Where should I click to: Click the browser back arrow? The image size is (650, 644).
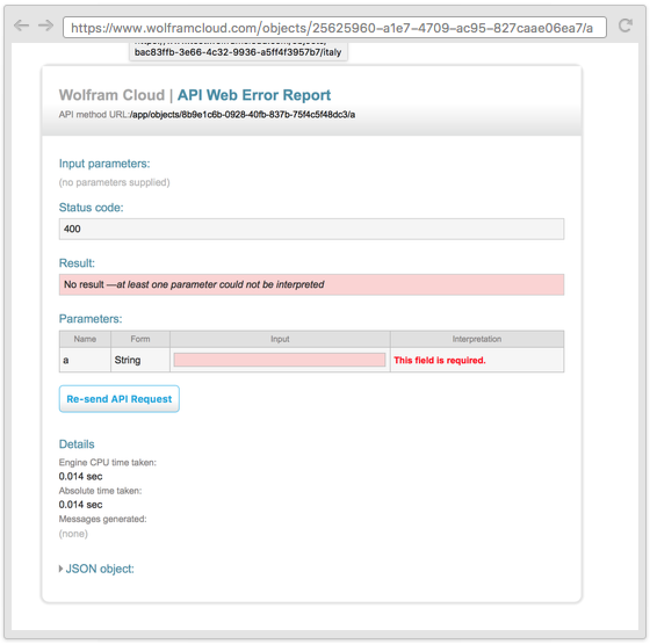point(21,26)
